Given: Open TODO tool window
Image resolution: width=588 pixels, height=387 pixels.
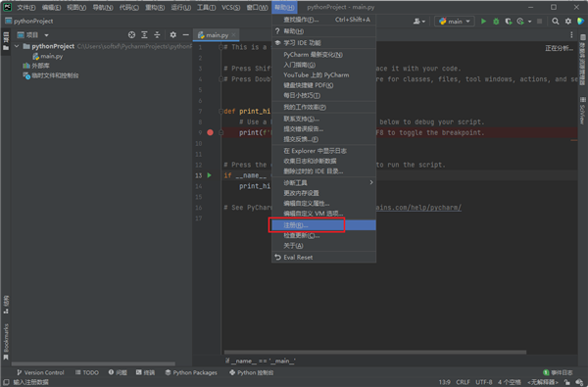Looking at the screenshot, I should coord(87,372).
